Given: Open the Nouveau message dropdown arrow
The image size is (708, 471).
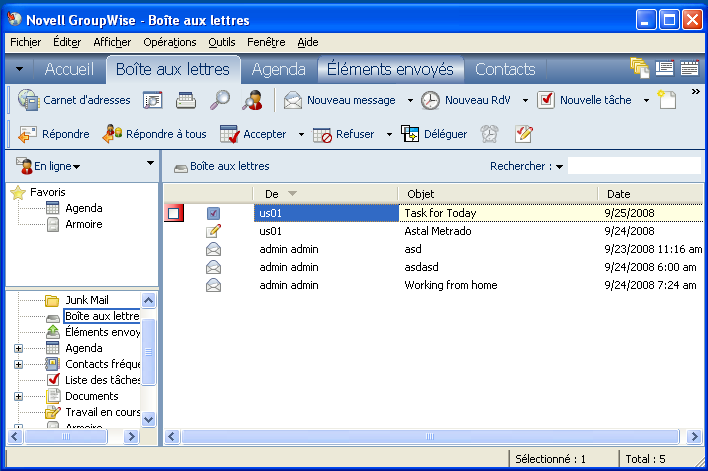Looking at the screenshot, I should (410, 100).
